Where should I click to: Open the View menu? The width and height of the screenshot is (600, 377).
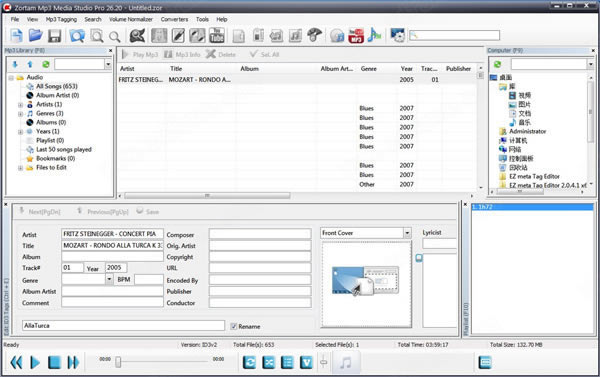click(x=32, y=19)
